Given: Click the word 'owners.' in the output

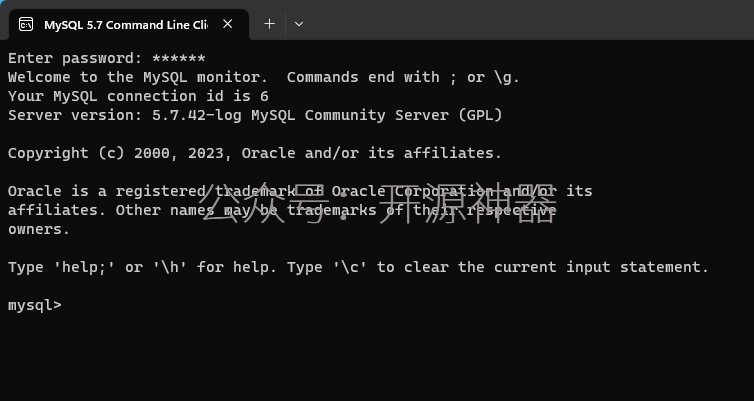Looking at the screenshot, I should pos(39,229).
